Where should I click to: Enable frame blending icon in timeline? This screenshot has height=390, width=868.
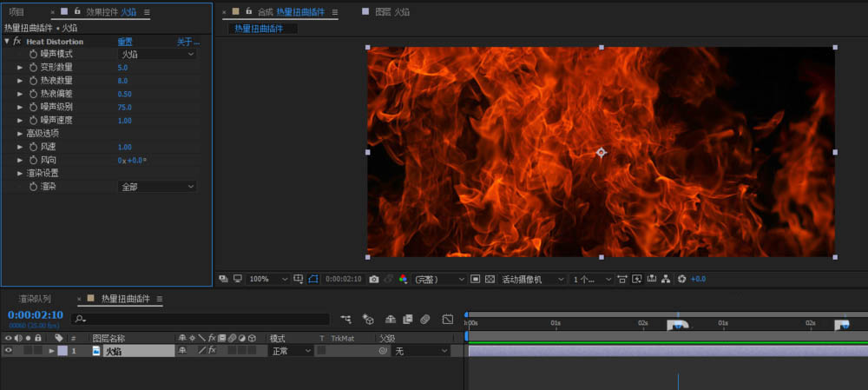click(x=408, y=319)
